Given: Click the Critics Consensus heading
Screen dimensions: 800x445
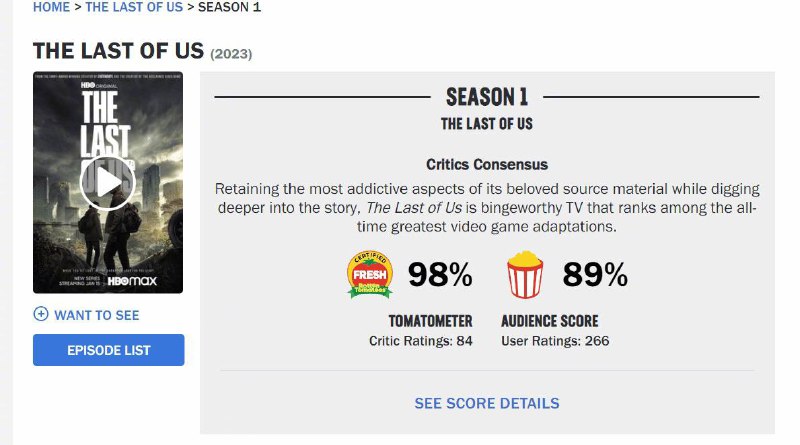Looking at the screenshot, I should click(x=487, y=164).
